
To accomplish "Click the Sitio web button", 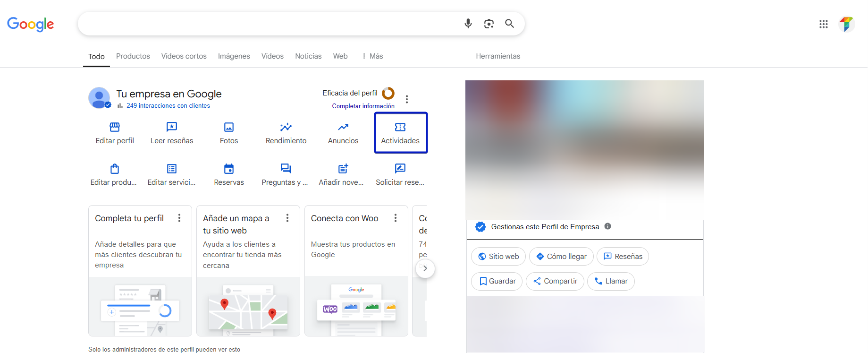I will click(x=498, y=257).
